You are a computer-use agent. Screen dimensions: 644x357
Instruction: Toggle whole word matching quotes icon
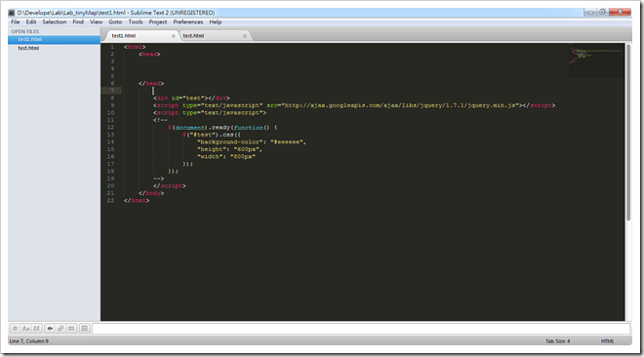(36, 329)
